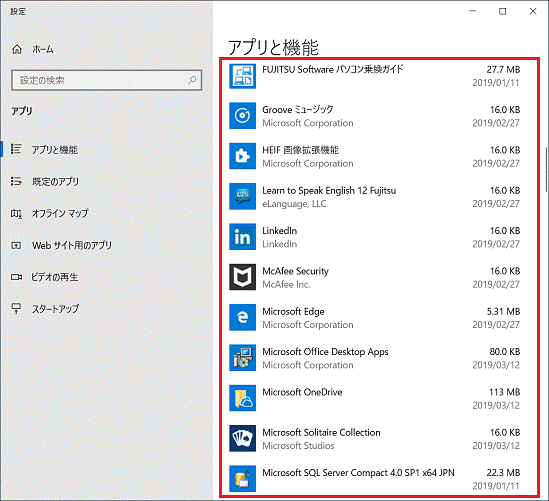The width and height of the screenshot is (549, 501).
Task: Click the Microsoft SQL Server Compact icon
Action: pyautogui.click(x=242, y=479)
